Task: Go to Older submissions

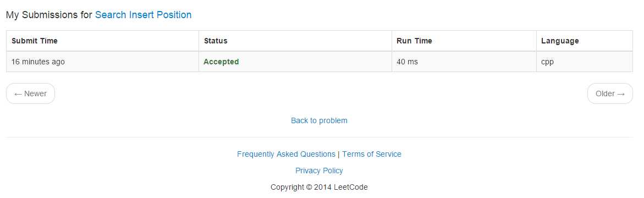Action: click(610, 94)
